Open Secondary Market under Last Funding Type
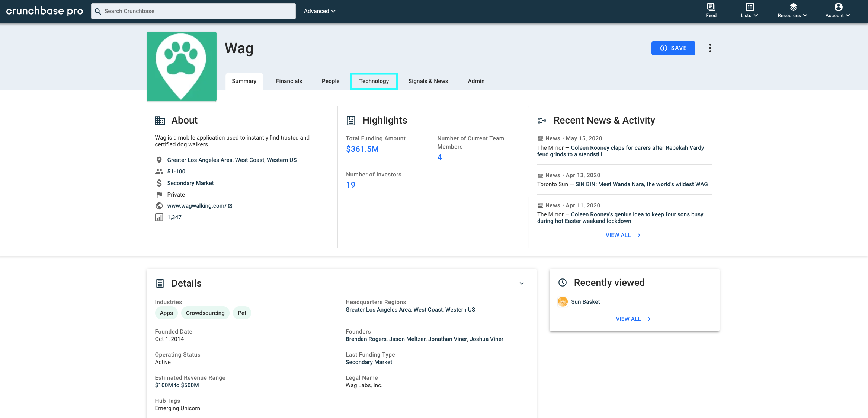This screenshot has width=868, height=418. pos(369,362)
